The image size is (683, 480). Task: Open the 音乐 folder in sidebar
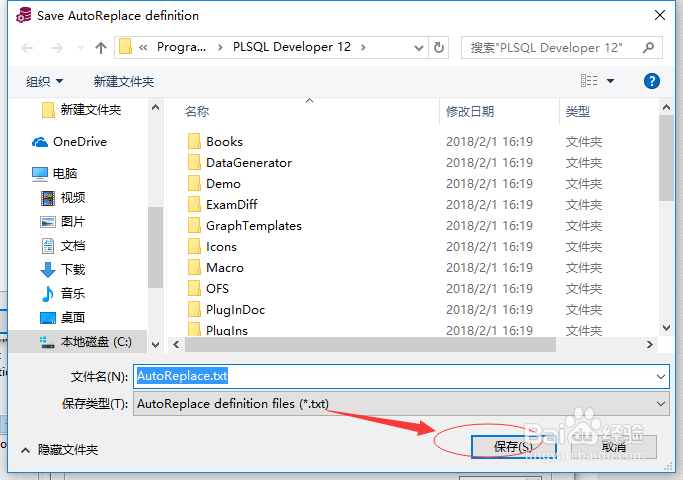click(x=63, y=293)
